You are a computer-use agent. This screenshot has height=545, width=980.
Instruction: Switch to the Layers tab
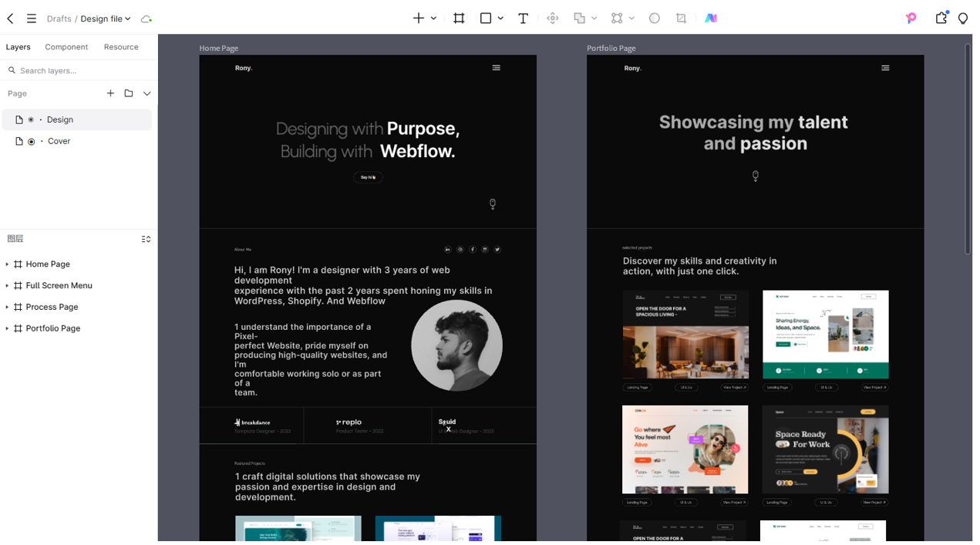coord(19,47)
